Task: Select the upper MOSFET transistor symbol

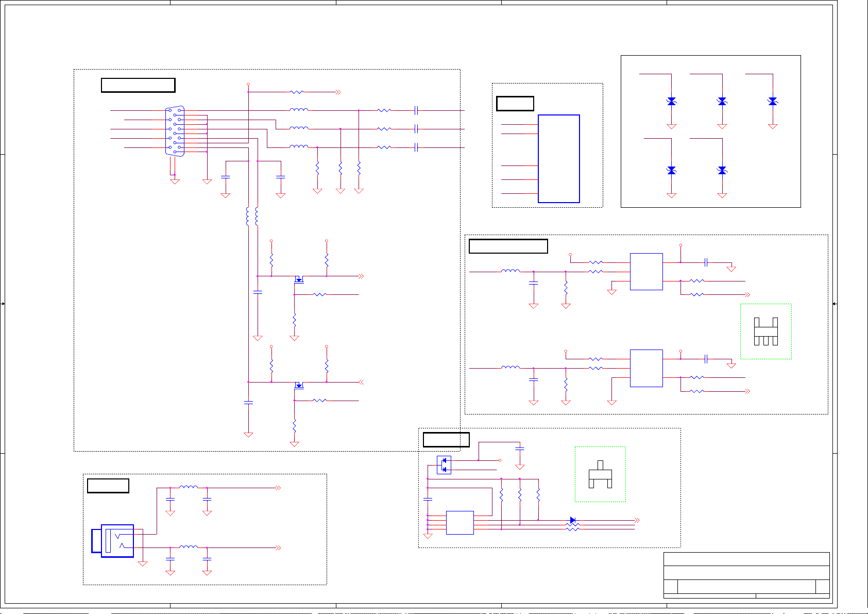Action: click(299, 279)
